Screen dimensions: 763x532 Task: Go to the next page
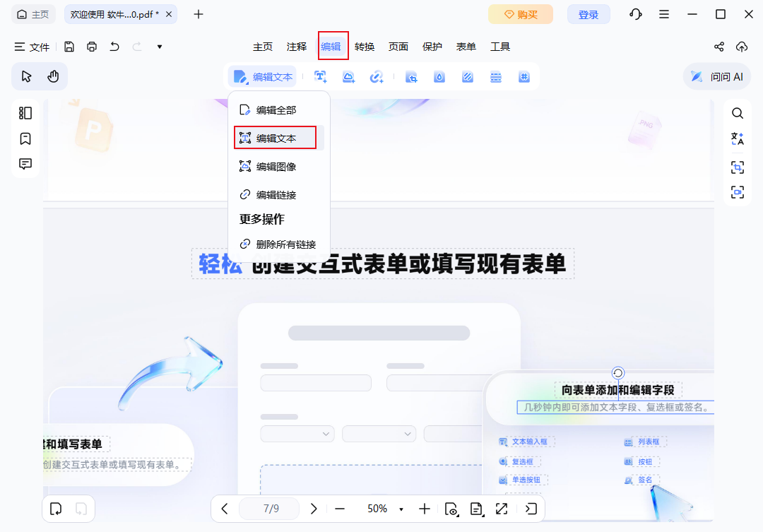point(314,509)
